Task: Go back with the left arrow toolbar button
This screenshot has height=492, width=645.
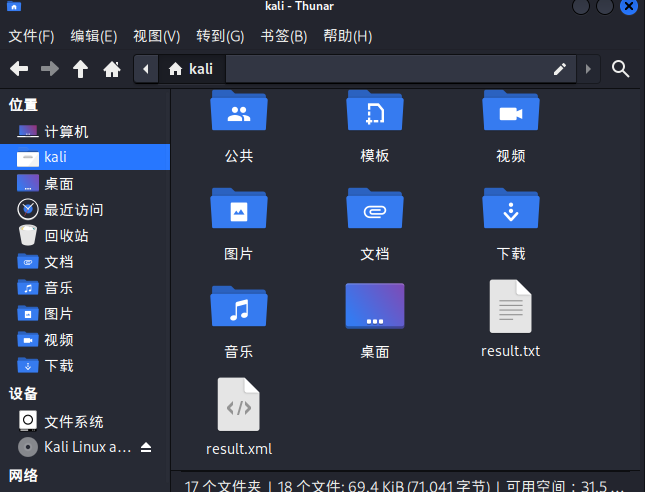Action: click(x=19, y=69)
